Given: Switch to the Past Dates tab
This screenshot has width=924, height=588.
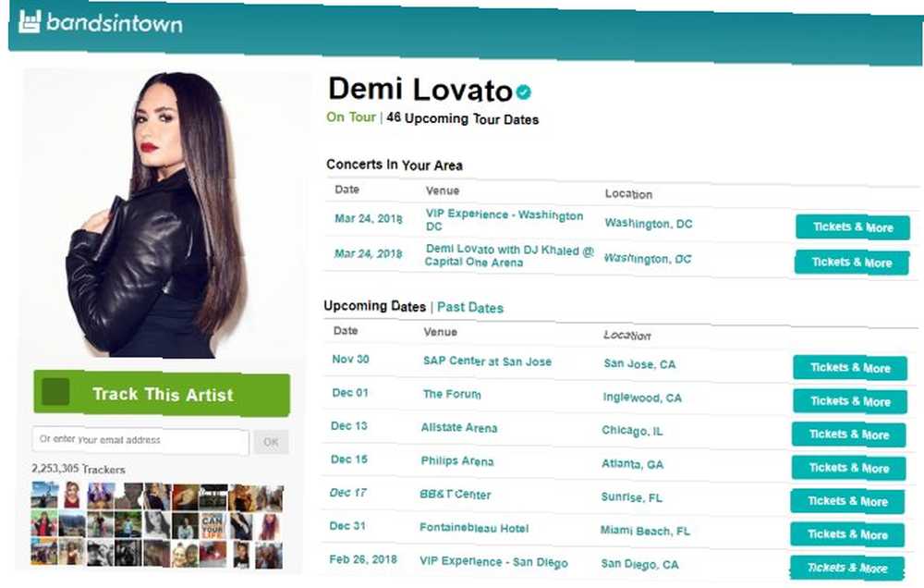Looking at the screenshot, I should pos(470,307).
